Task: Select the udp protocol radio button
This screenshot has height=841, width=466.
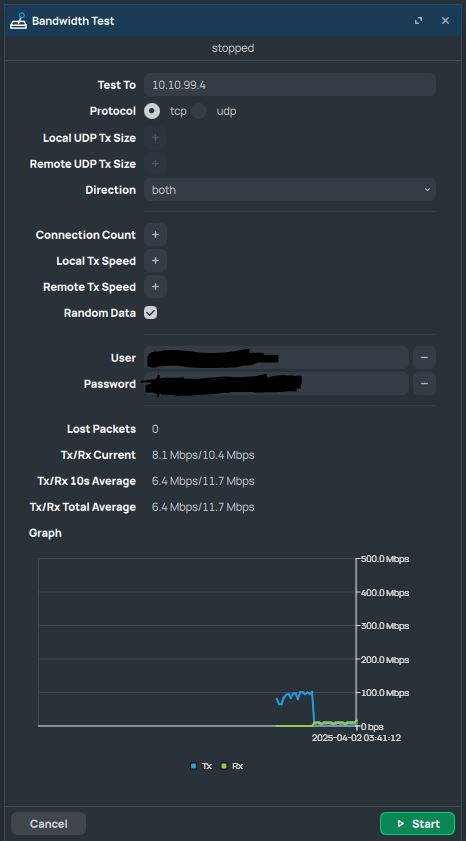Action: point(199,111)
